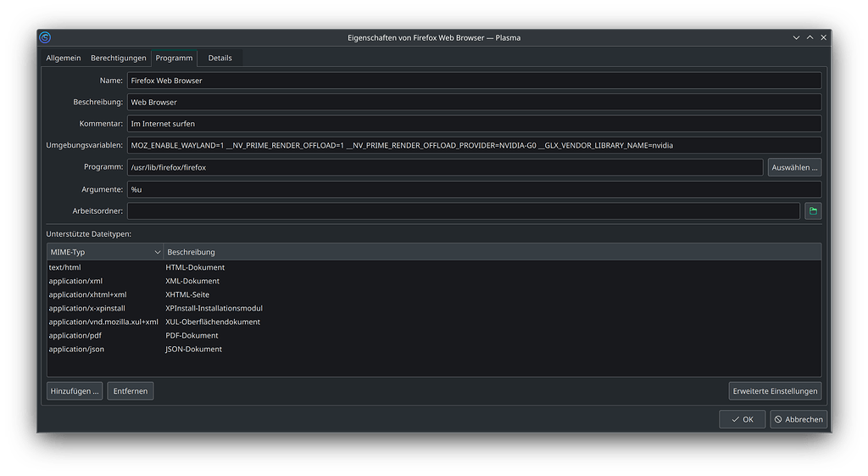Click the PDF-Dokument description cell
The image size is (868, 476).
point(192,335)
